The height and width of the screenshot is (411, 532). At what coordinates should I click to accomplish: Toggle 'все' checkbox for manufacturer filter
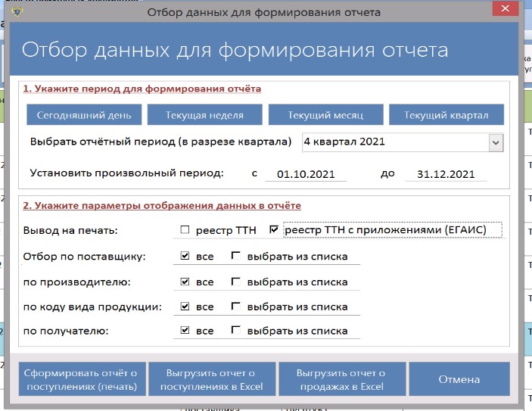pos(185,282)
